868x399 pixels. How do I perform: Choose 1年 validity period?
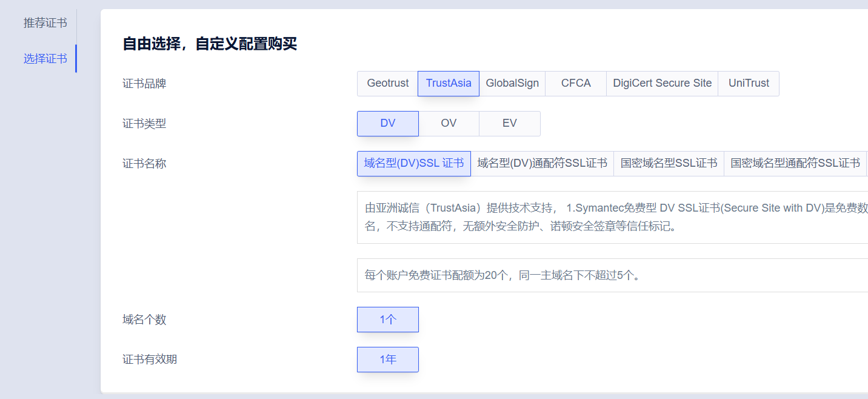(388, 360)
